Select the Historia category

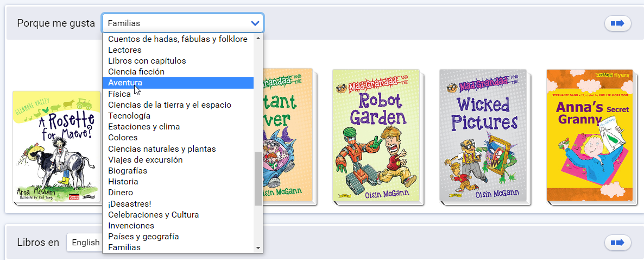pos(178,182)
